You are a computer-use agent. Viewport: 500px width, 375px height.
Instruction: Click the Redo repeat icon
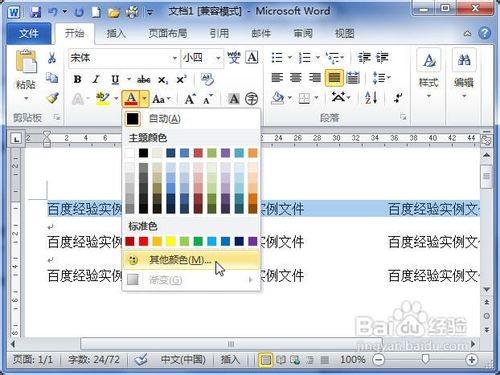[79, 13]
